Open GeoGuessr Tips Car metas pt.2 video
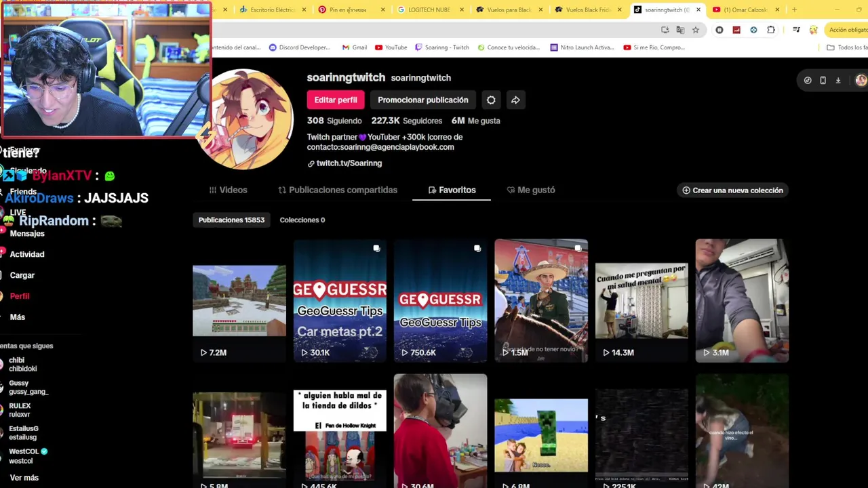The height and width of the screenshot is (488, 868). [x=340, y=301]
